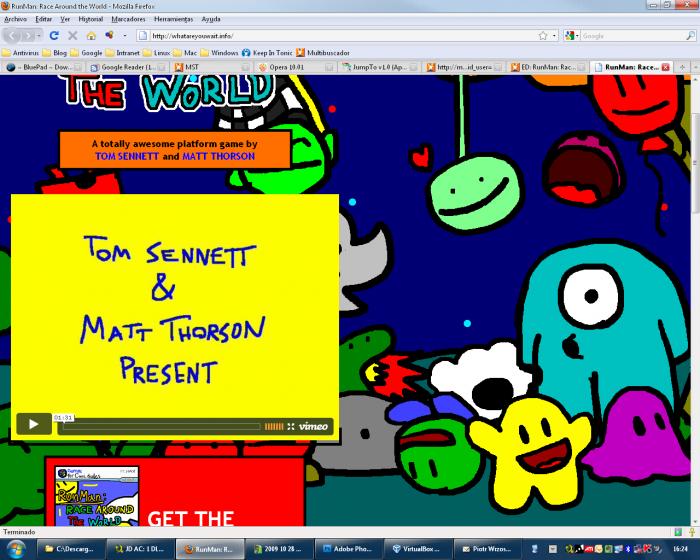
Task: Open the Vimeo logo link
Action: 313,426
